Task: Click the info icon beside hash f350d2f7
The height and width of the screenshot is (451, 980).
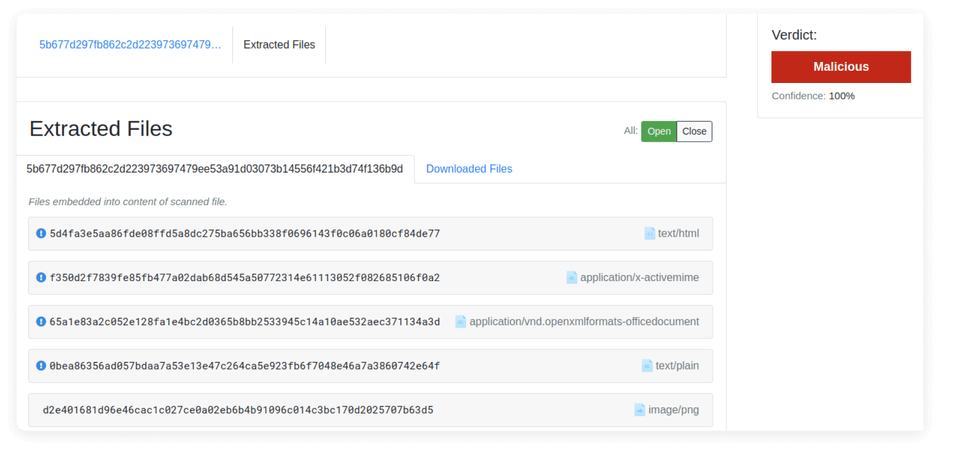Action: (x=41, y=277)
